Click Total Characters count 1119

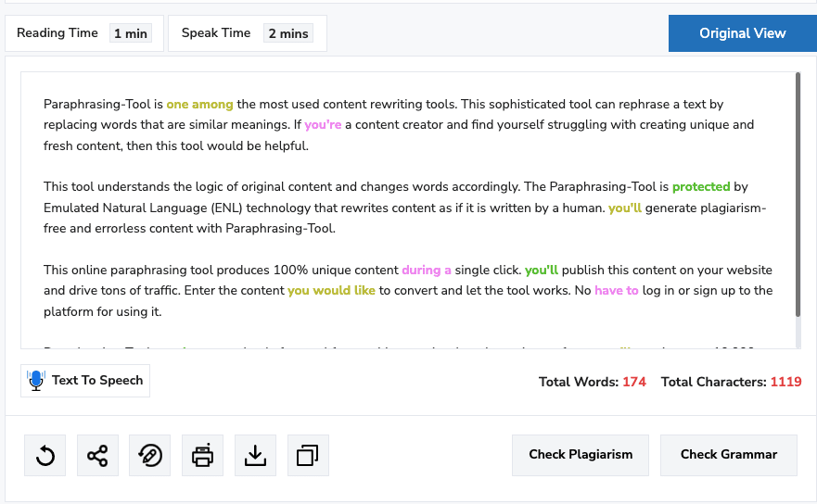coord(785,382)
